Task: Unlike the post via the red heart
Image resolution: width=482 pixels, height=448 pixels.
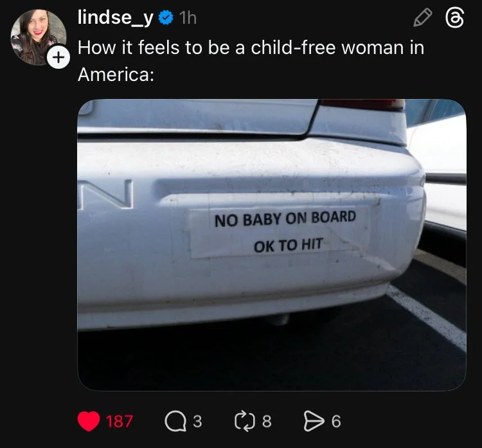Action: 89,421
